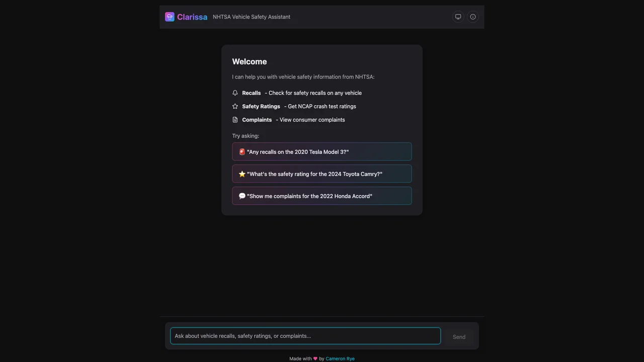The image size is (644, 362).
Task: Click the speech bubble emoji on the Honda suggestion
Action: click(242, 196)
